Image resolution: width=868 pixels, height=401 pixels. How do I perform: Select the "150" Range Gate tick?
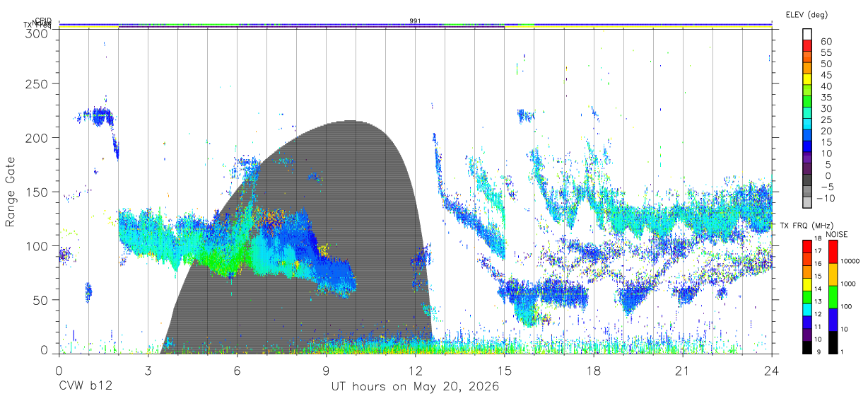point(35,192)
